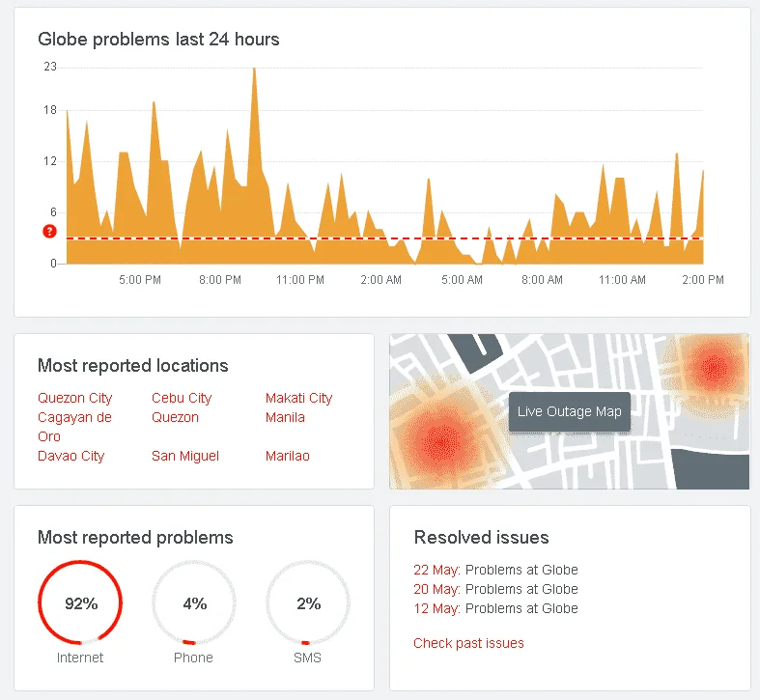Viewport: 760px width, 700px height.
Task: Open the 22 May resolved issue
Action: [x=495, y=570]
